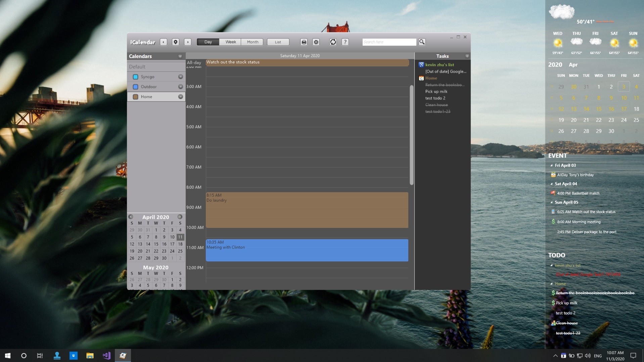
Task: Click the plus icon in the Tasks panel
Action: click(x=467, y=56)
